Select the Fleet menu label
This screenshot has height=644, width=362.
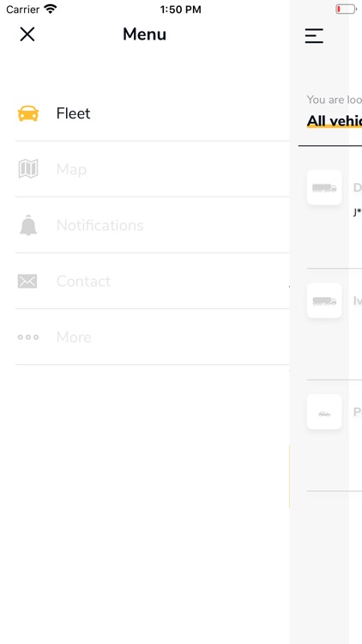coord(73,113)
